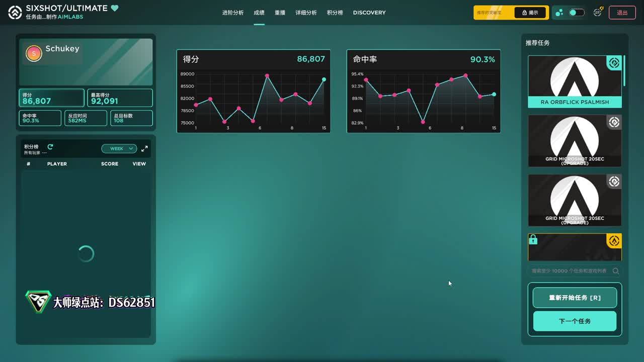
Task: Click the PLAYER column header
Action: (x=57, y=164)
